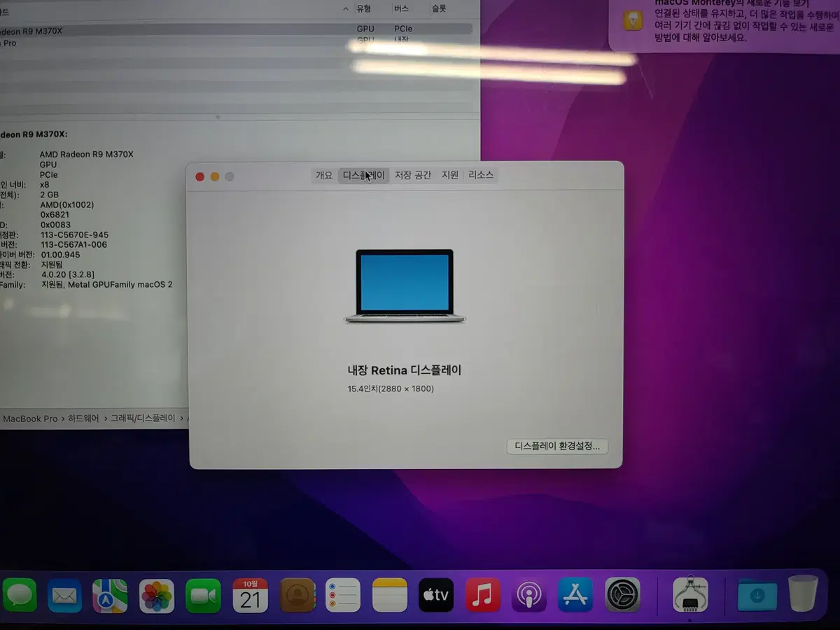The width and height of the screenshot is (840, 630).
Task: Open the Trash in the Dock
Action: [803, 595]
